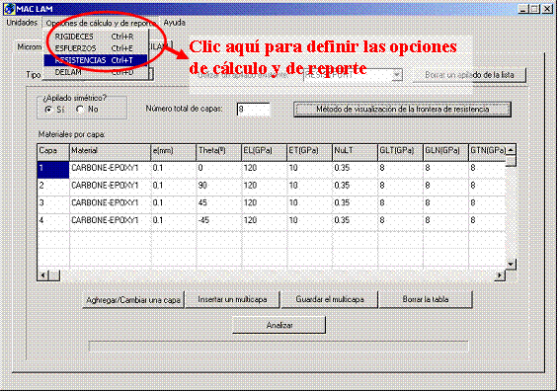Screen dimensions: 559x392
Task: Switch to the Microm tab
Action: pos(30,46)
